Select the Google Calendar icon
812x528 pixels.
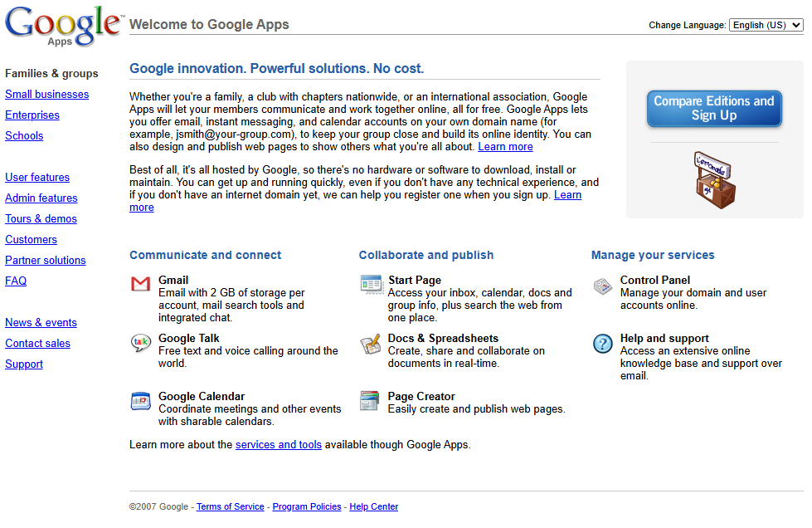[140, 401]
